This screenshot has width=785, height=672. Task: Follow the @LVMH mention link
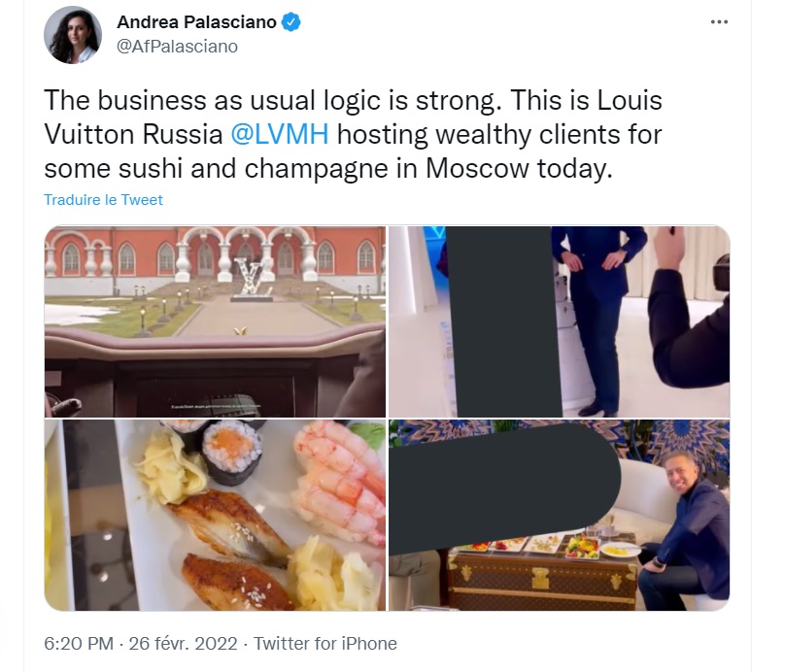click(280, 134)
